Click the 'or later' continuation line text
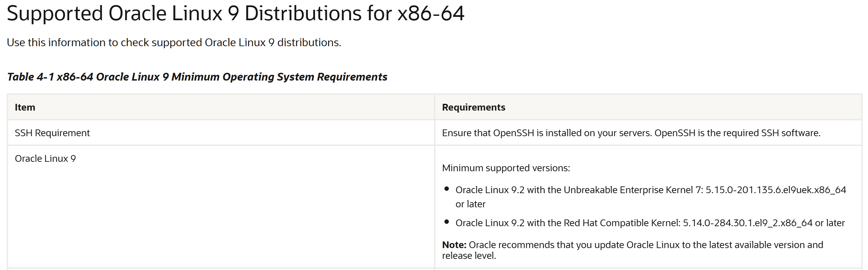868x270 pixels. tap(470, 204)
